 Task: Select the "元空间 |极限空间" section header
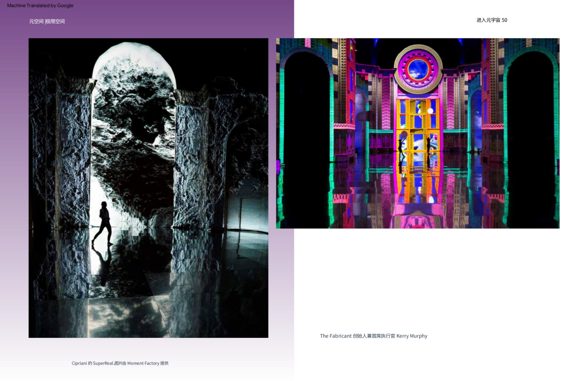click(47, 21)
